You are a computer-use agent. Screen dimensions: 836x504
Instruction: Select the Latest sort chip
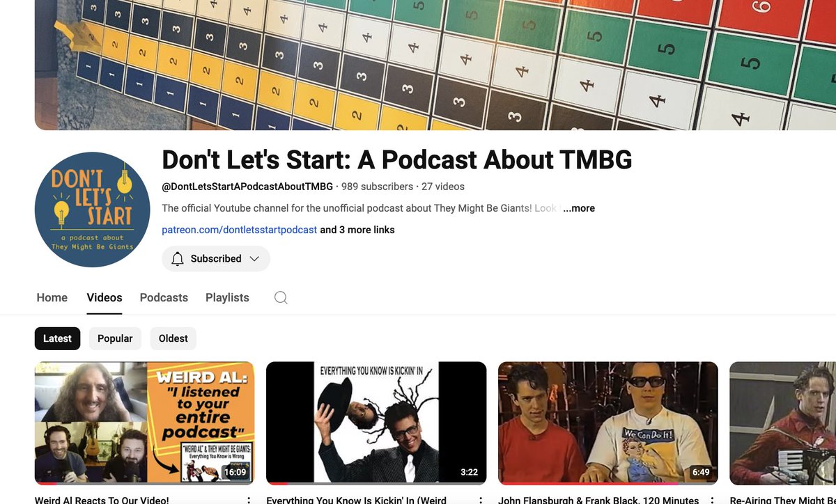[x=57, y=338]
